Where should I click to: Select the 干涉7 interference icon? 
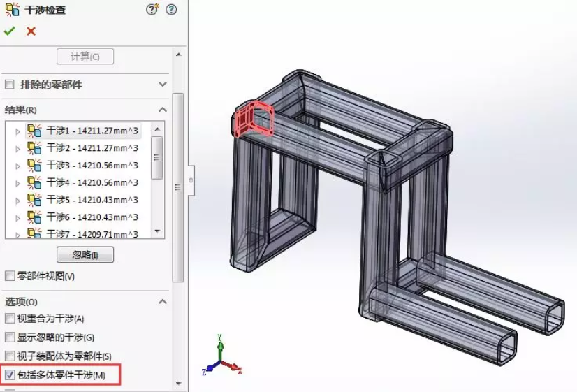coord(34,233)
